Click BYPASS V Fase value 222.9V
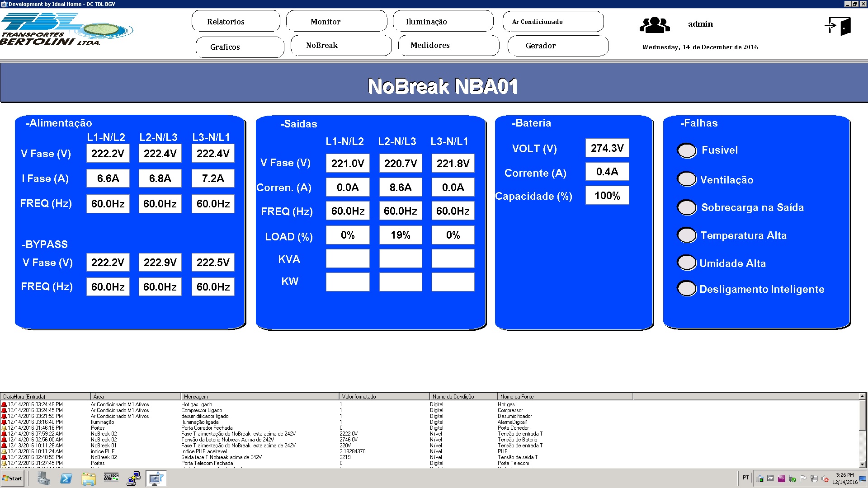Viewport: 868px width, 488px height. pos(160,263)
